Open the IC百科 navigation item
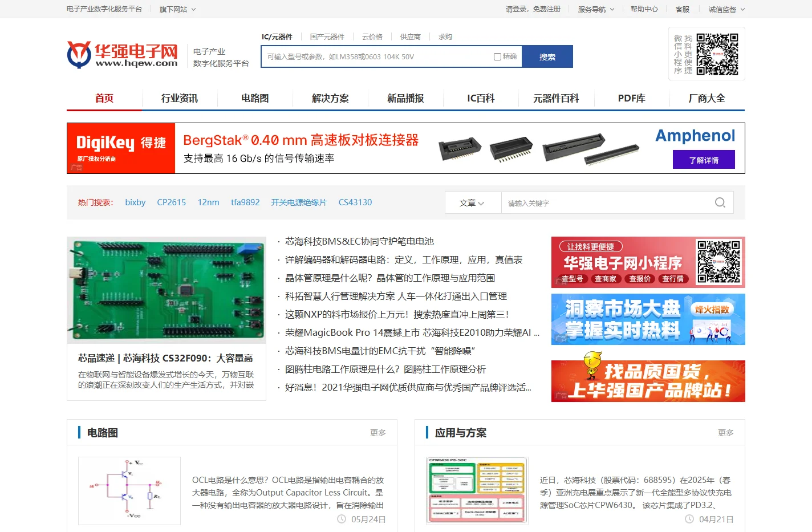The height and width of the screenshot is (532, 812). pos(481,98)
